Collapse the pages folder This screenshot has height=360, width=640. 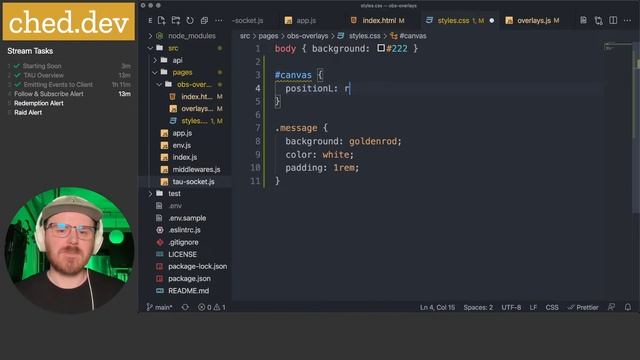[186, 72]
